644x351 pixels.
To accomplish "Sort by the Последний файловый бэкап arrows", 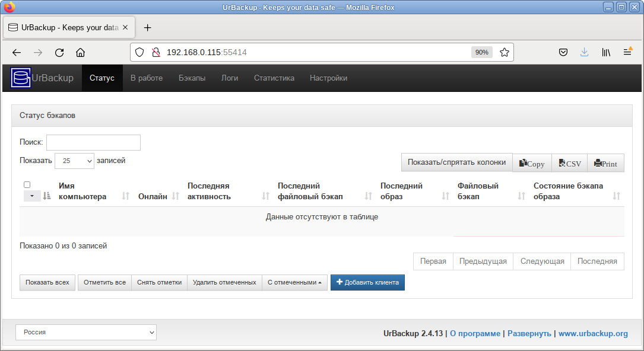I will tap(369, 196).
